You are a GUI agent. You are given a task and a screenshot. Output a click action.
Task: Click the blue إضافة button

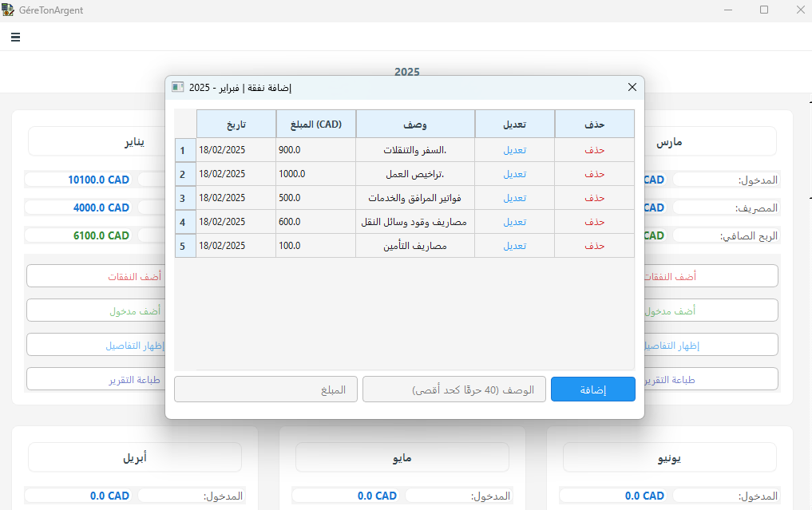pos(592,389)
